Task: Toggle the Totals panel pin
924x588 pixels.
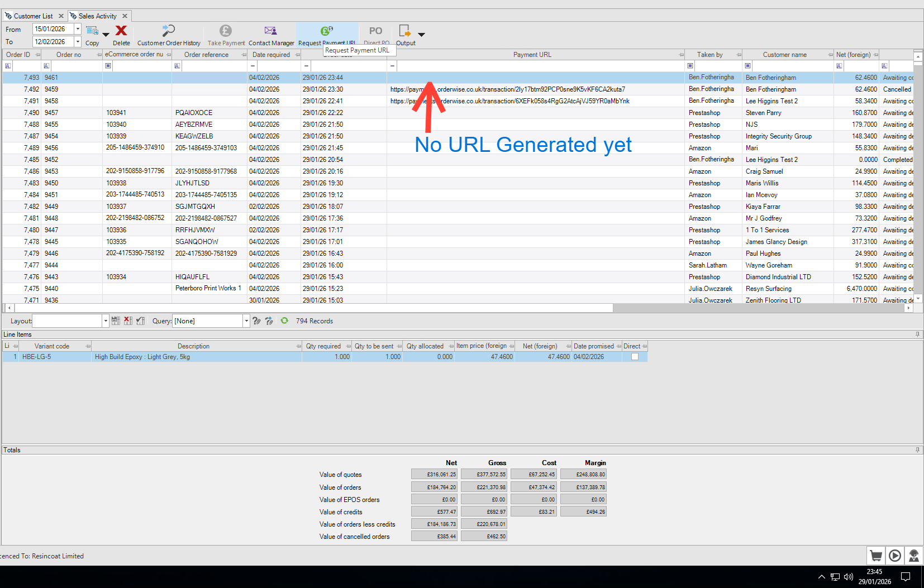Action: [x=917, y=450]
